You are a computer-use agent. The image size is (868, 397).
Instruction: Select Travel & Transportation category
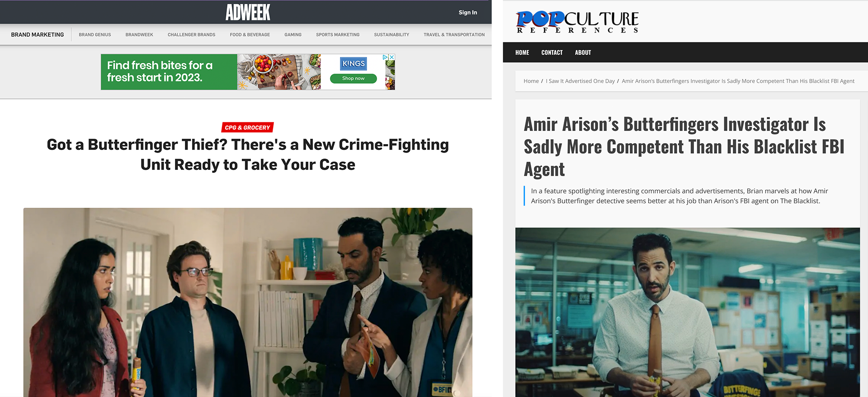(454, 35)
